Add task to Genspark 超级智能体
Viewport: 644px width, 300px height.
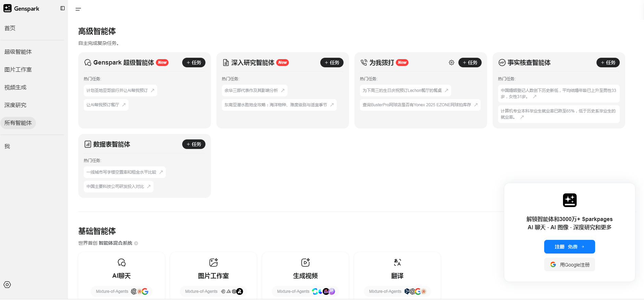coord(193,63)
